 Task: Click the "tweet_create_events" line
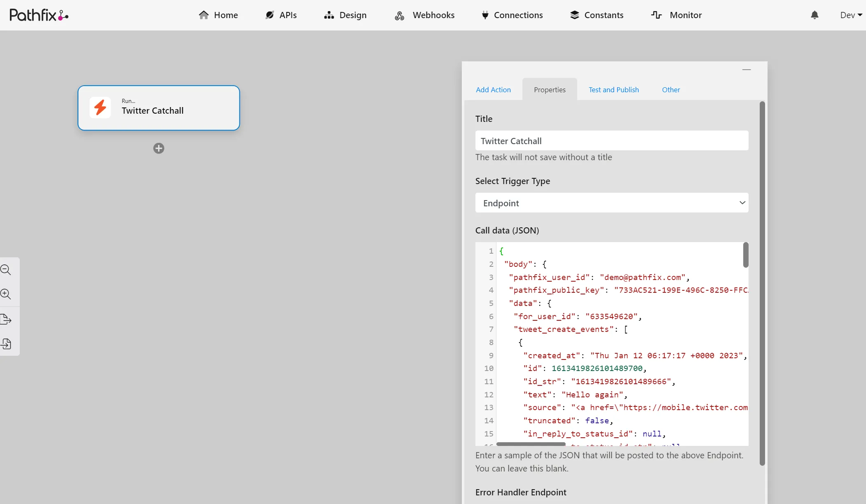click(571, 329)
